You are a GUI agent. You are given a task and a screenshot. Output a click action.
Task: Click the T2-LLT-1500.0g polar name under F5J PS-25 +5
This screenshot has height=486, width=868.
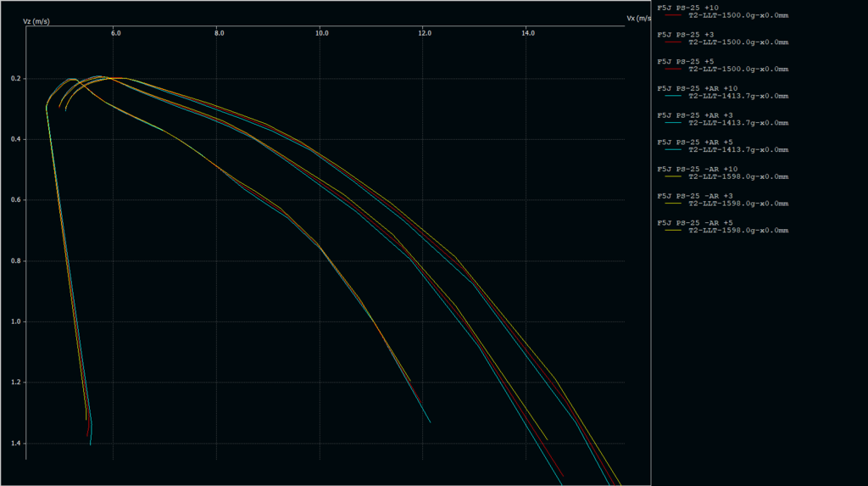pyautogui.click(x=738, y=69)
